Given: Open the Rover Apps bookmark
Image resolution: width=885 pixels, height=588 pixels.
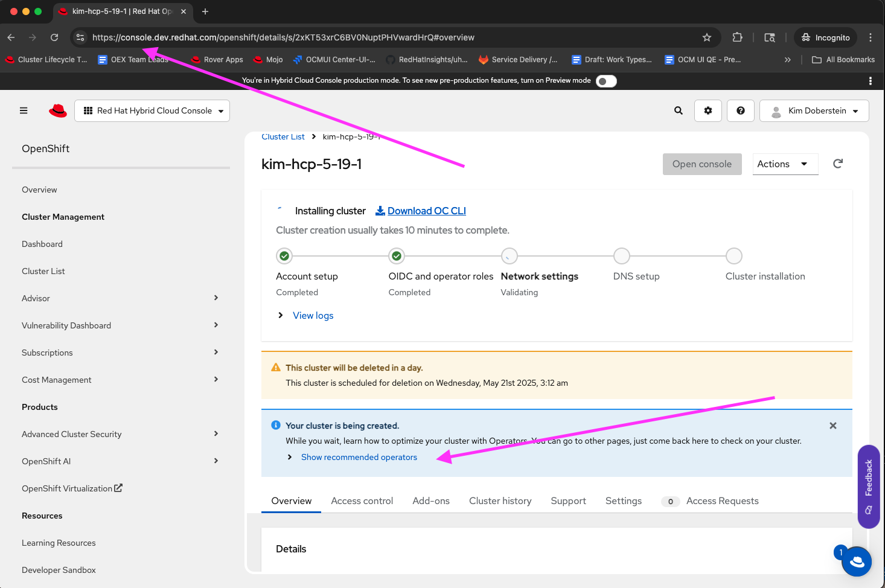Looking at the screenshot, I should click(x=217, y=60).
